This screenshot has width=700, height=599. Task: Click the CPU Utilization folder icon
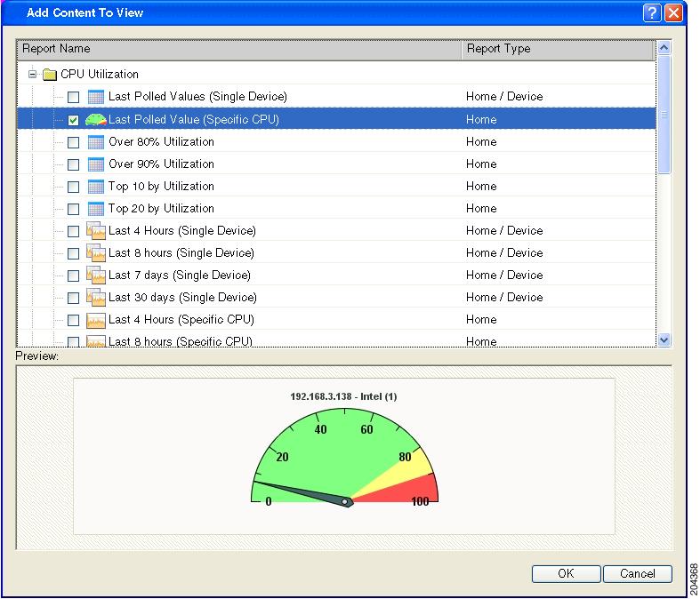[50, 74]
